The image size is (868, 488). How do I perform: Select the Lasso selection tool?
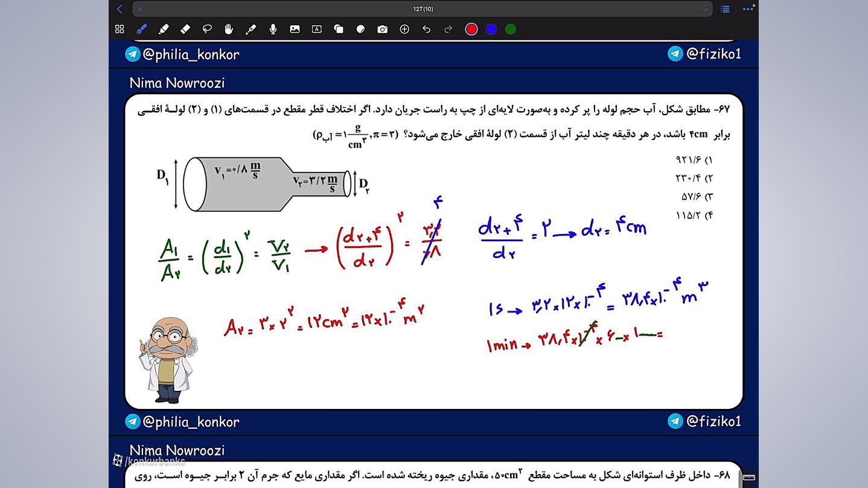coord(207,29)
